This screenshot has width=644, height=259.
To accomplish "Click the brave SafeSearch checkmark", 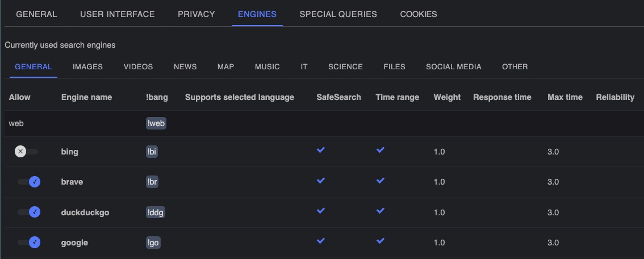I will 321,181.
